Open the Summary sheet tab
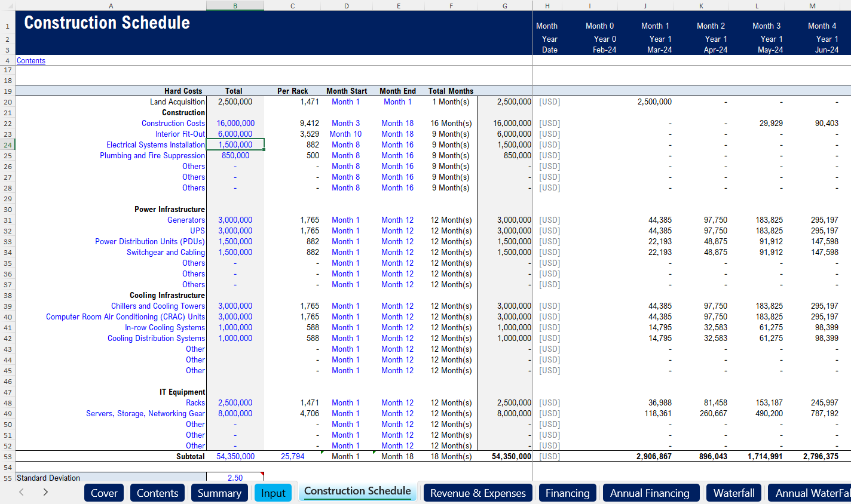851x504 pixels. [219, 493]
